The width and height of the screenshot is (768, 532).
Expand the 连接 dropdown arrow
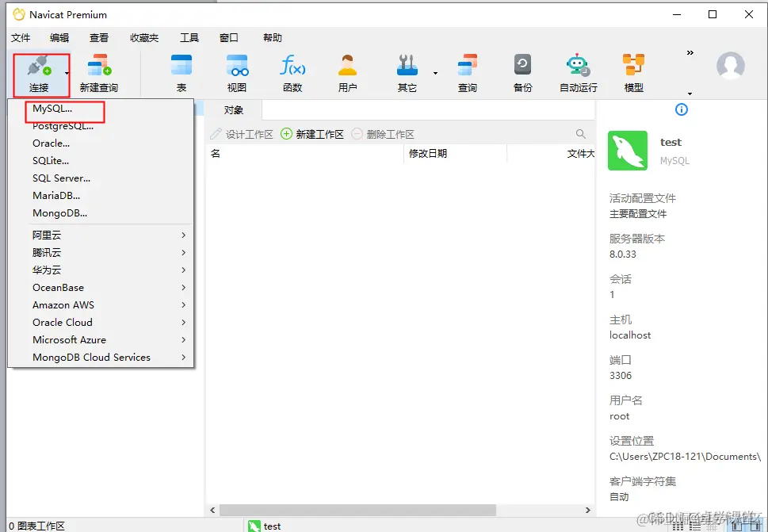[x=67, y=74]
